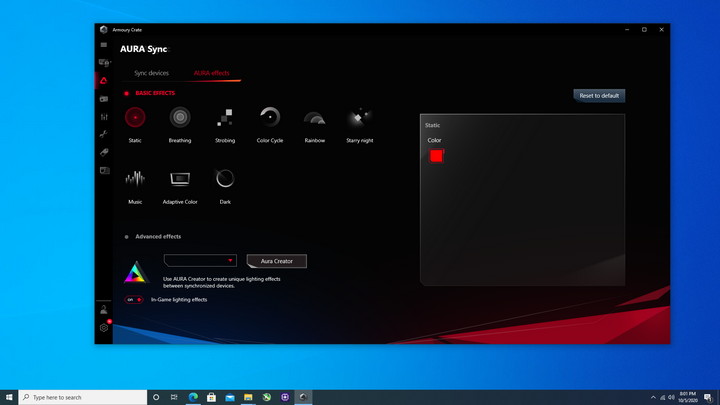Image resolution: width=720 pixels, height=405 pixels.
Task: Open the Advanced effects dropdown
Action: tap(200, 260)
